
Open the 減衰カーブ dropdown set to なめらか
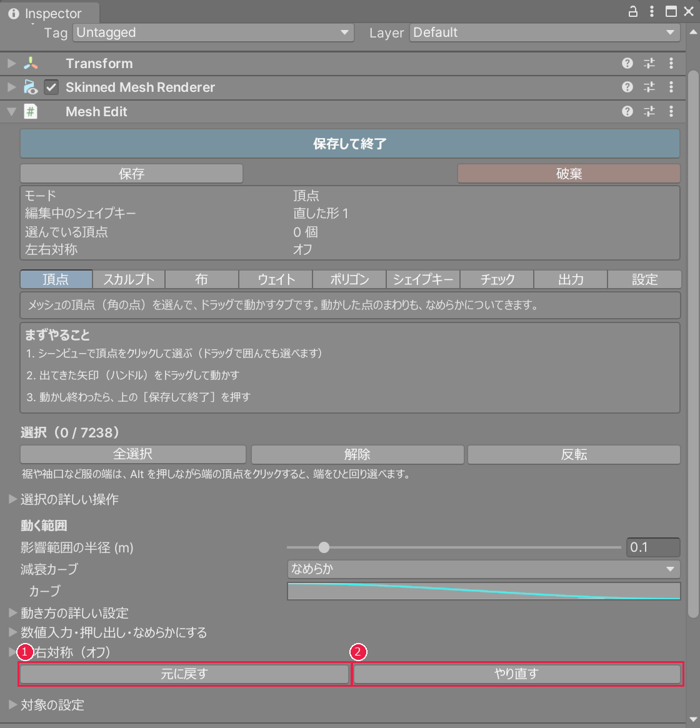[484, 569]
